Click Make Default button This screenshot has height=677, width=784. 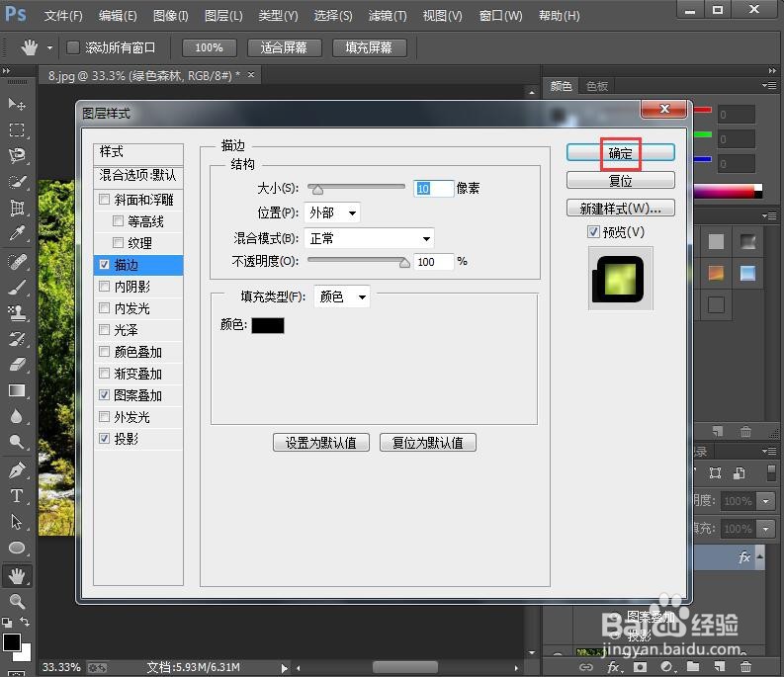pos(321,443)
